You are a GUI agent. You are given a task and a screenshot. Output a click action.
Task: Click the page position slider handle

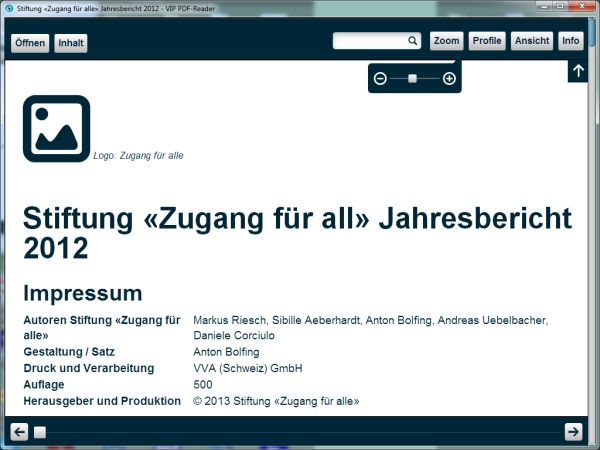(40, 432)
